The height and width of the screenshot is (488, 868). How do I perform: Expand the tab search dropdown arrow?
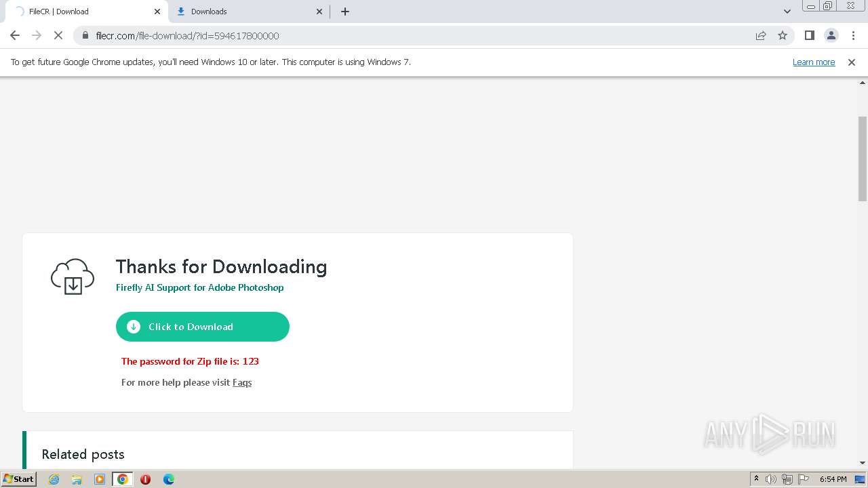pos(787,12)
